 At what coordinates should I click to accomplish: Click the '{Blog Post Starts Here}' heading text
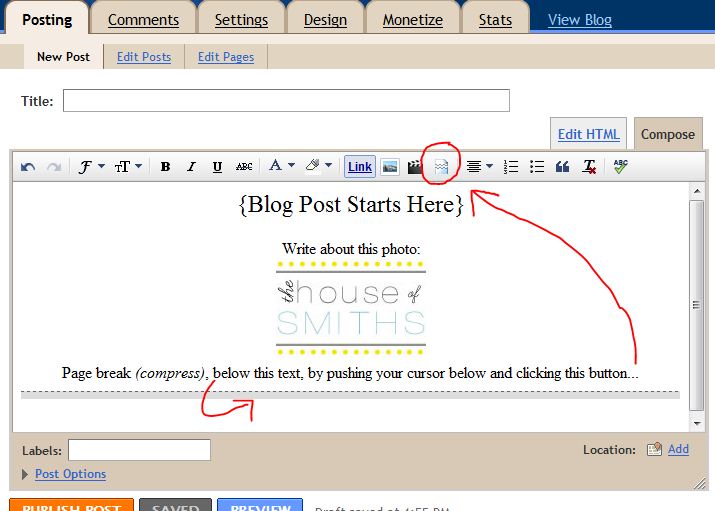[351, 204]
